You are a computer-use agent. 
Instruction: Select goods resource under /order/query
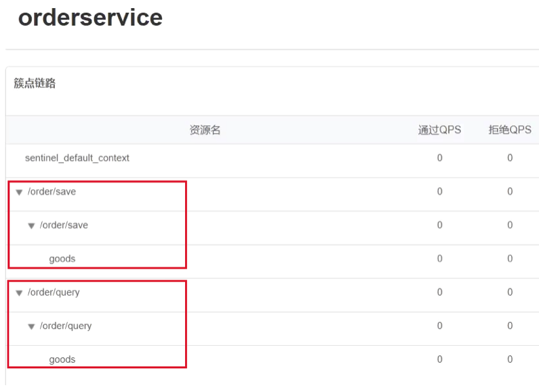pos(62,359)
